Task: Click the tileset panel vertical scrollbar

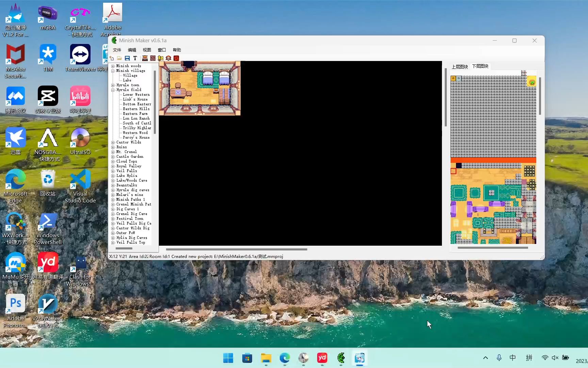Action: (x=540, y=96)
